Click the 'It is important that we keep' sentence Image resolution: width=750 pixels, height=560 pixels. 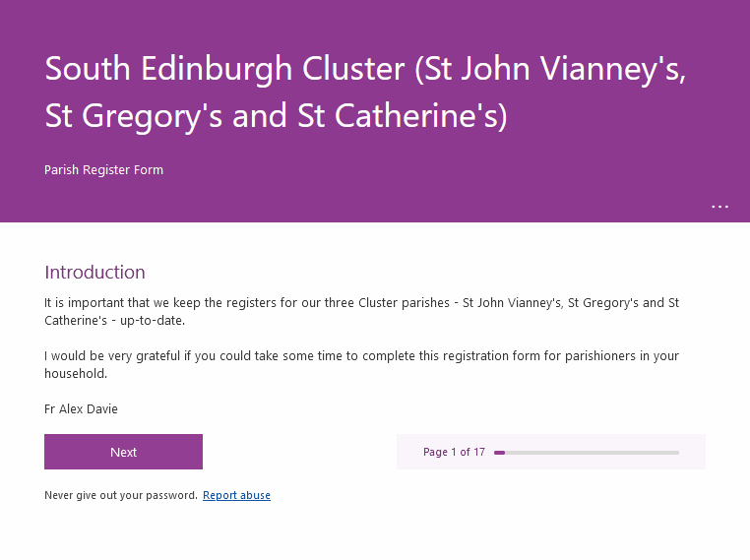pyautogui.click(x=361, y=303)
